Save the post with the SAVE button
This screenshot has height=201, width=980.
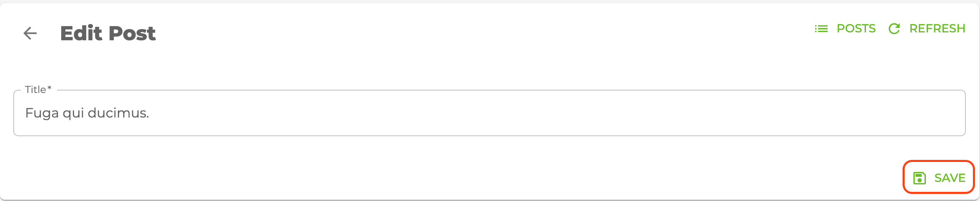coord(939,178)
